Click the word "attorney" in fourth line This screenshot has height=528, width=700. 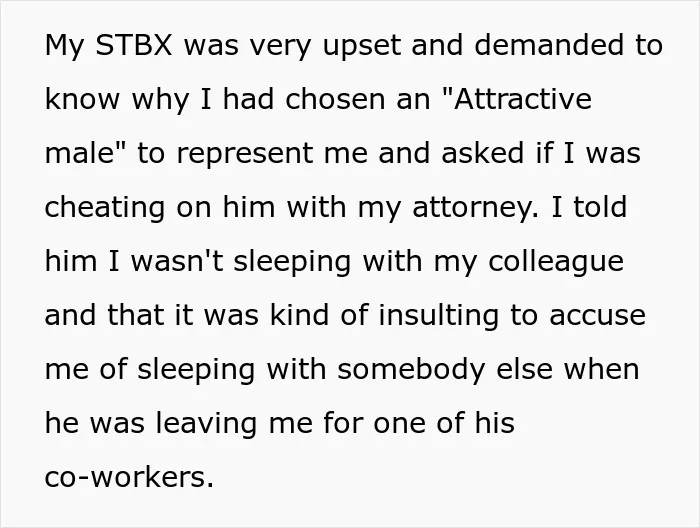coord(475,209)
